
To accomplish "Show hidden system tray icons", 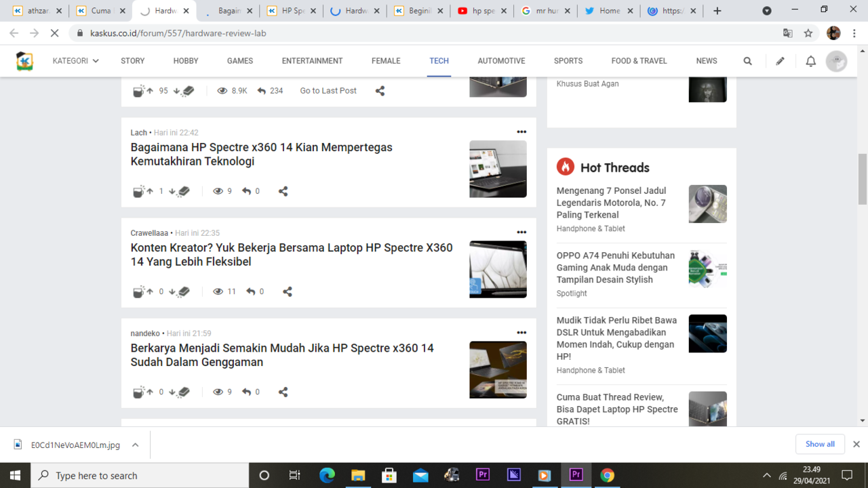I will click(x=766, y=476).
